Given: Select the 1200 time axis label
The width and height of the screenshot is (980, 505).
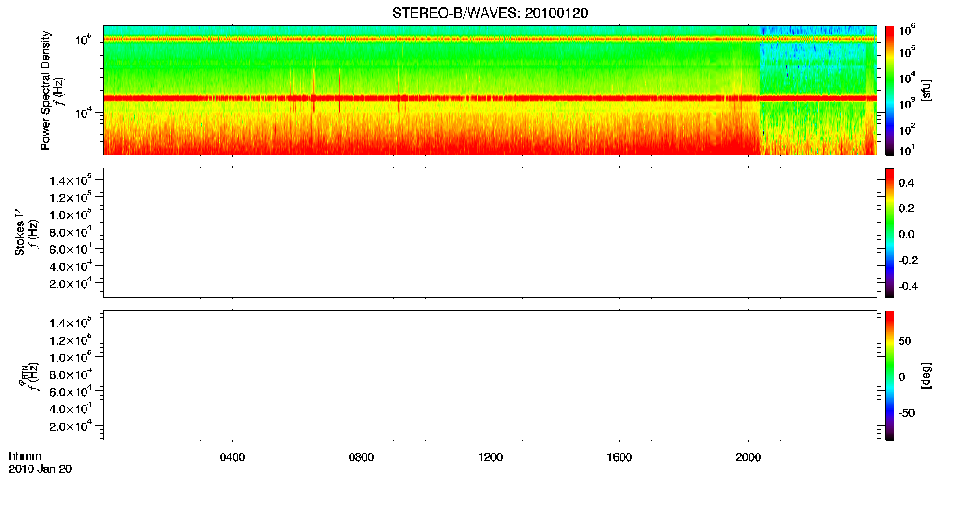Looking at the screenshot, I should pyautogui.click(x=490, y=457).
